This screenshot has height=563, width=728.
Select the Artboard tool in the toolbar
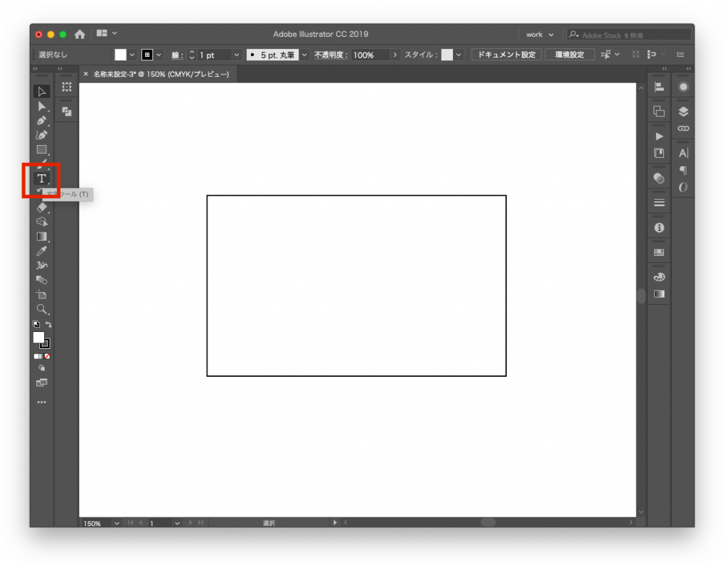pyautogui.click(x=42, y=294)
